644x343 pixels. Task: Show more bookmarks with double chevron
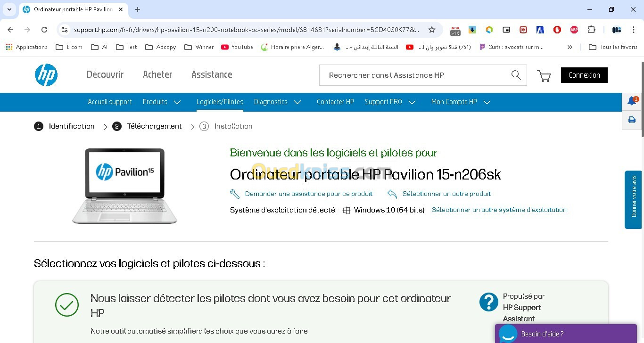coord(570,47)
